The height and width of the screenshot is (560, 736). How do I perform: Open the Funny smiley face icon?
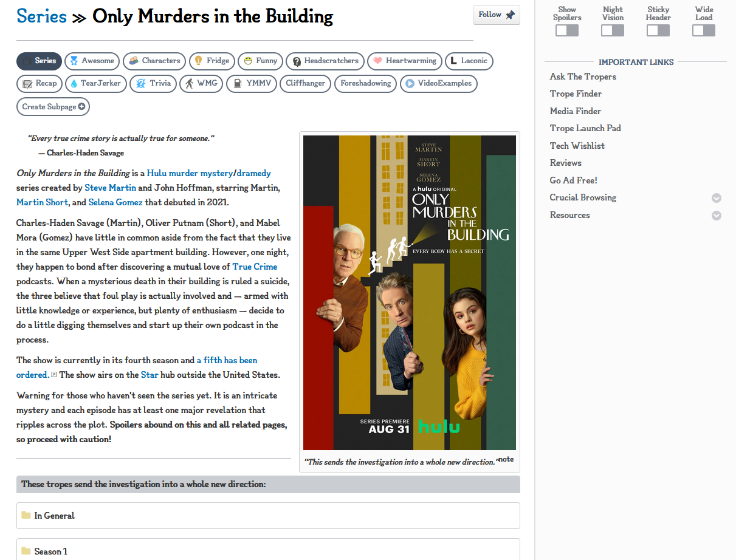pyautogui.click(x=248, y=61)
